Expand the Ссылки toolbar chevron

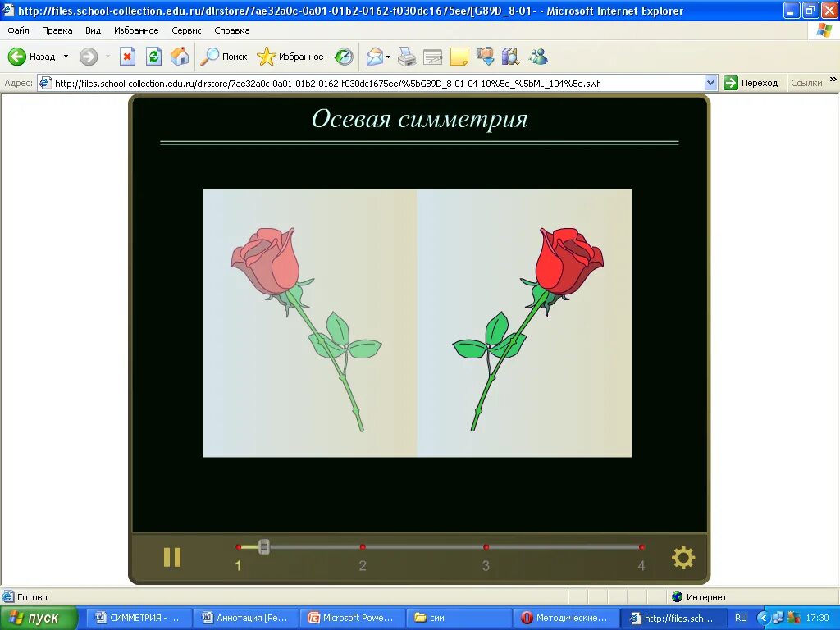click(x=833, y=80)
